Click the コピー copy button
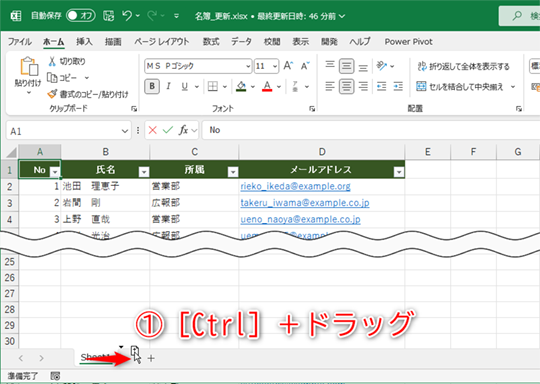Image resolution: width=540 pixels, height=384 pixels. [x=62, y=78]
